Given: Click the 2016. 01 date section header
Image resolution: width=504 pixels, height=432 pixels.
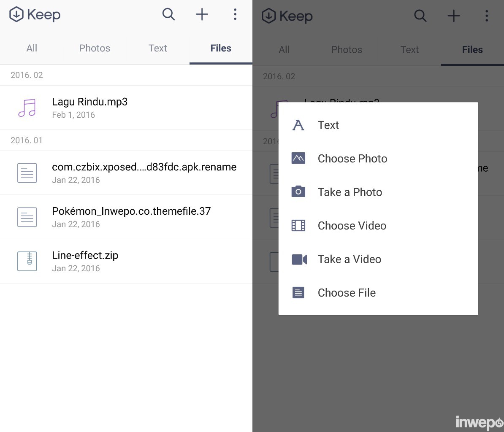Looking at the screenshot, I should click(x=26, y=140).
